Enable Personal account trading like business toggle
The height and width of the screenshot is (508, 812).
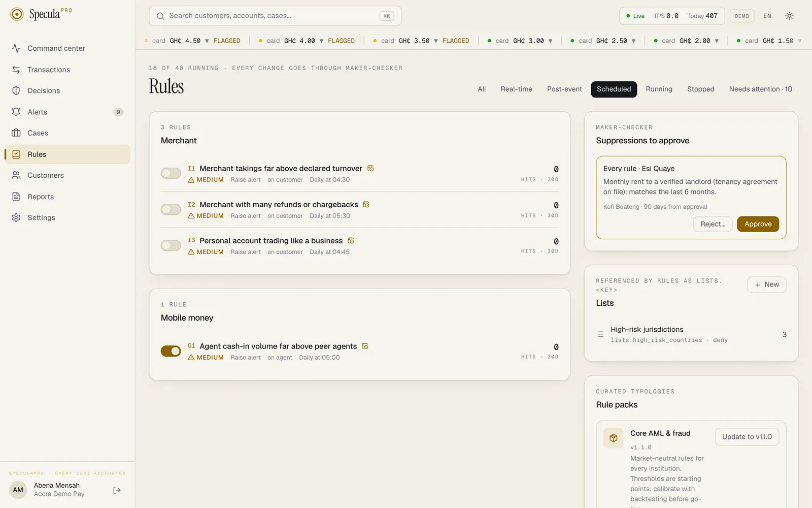(171, 246)
